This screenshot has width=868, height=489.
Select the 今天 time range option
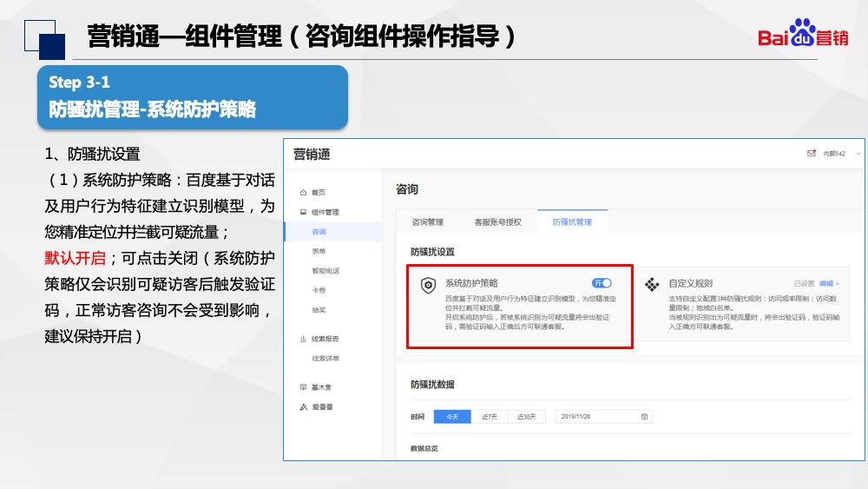tap(451, 417)
